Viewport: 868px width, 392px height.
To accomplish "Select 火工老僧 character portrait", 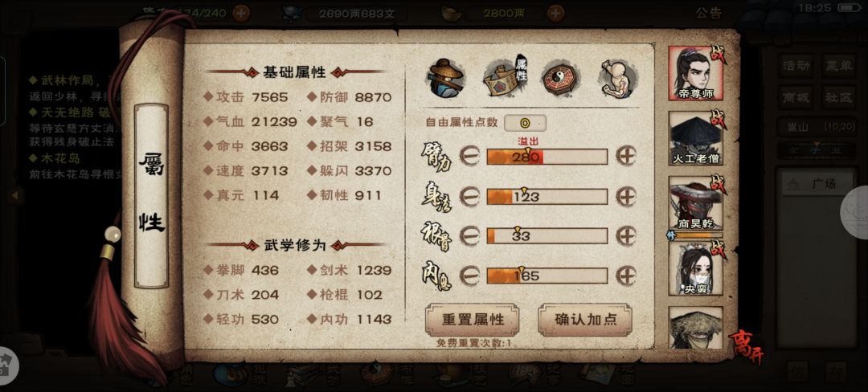I will (x=696, y=138).
